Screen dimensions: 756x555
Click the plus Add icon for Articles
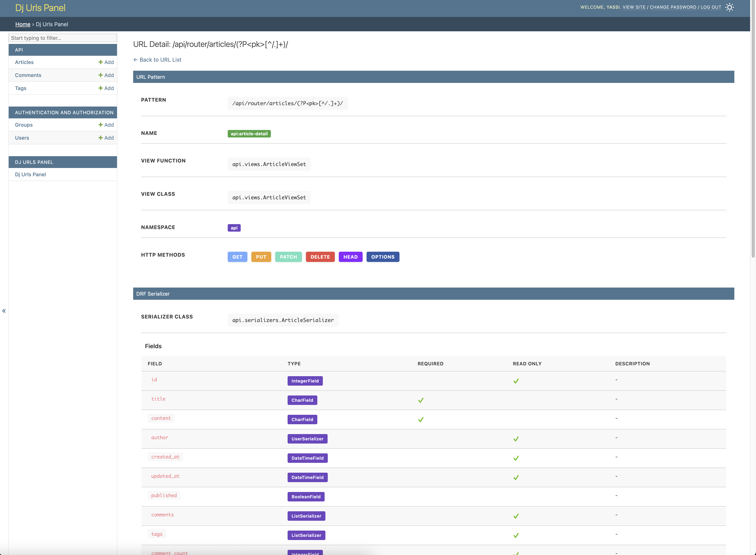pos(100,62)
